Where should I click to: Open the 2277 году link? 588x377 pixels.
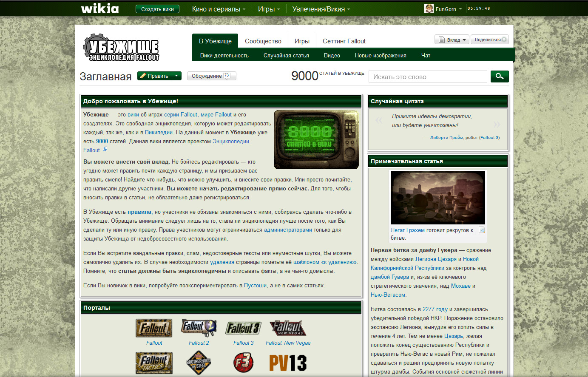click(x=435, y=309)
